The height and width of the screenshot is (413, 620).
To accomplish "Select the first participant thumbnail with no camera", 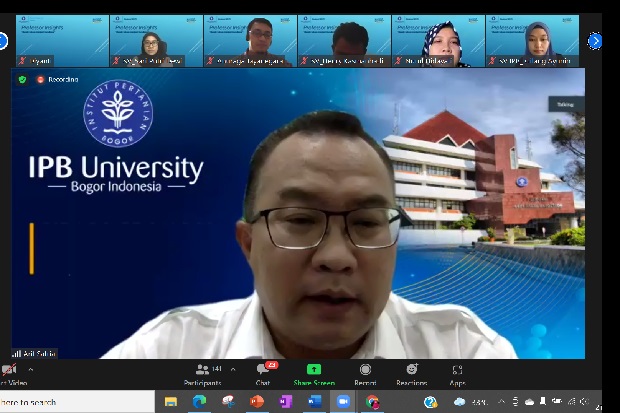I will click(x=62, y=41).
